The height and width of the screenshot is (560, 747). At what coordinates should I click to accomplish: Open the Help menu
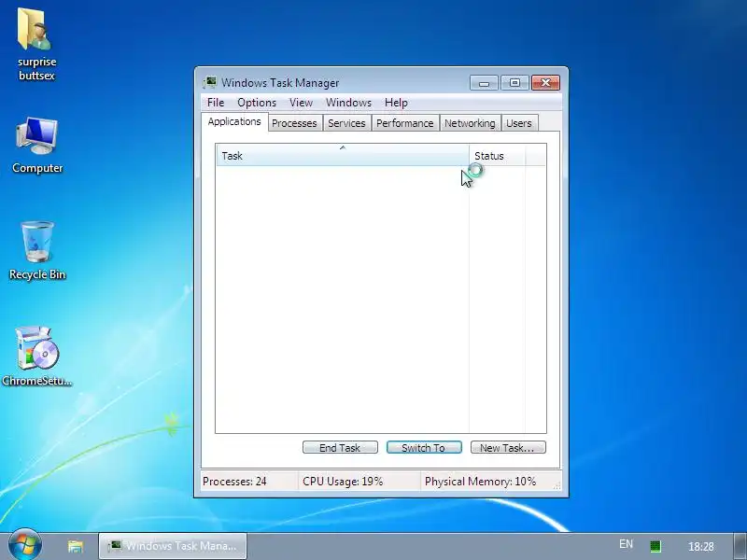point(396,103)
